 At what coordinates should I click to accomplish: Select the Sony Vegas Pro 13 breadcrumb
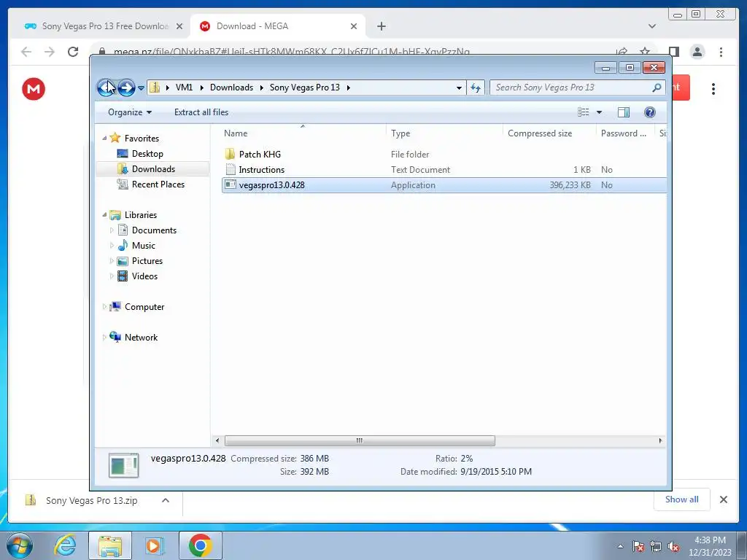point(304,87)
